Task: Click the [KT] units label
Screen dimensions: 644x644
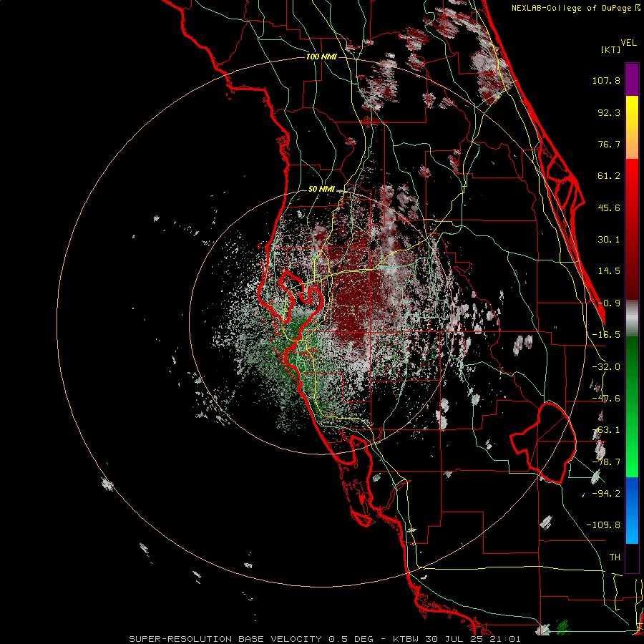Action: pos(611,49)
